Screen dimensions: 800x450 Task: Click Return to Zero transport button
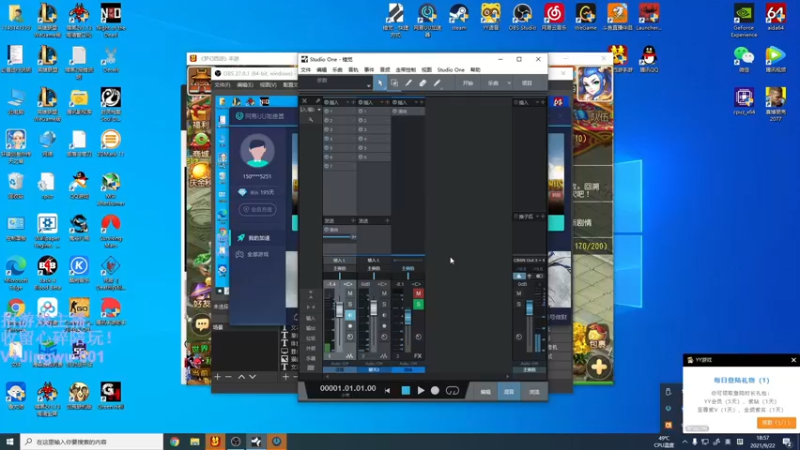point(388,391)
